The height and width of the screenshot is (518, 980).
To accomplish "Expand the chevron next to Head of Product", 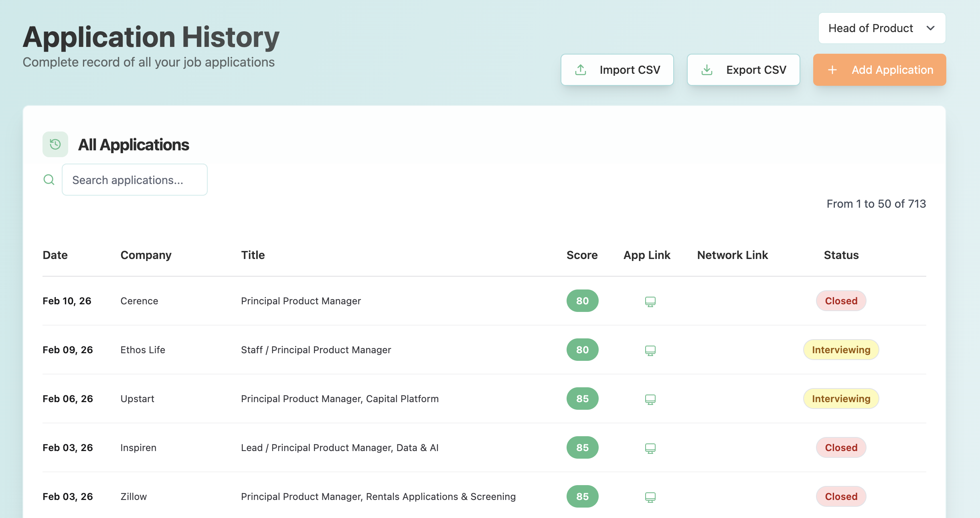I will 931,28.
